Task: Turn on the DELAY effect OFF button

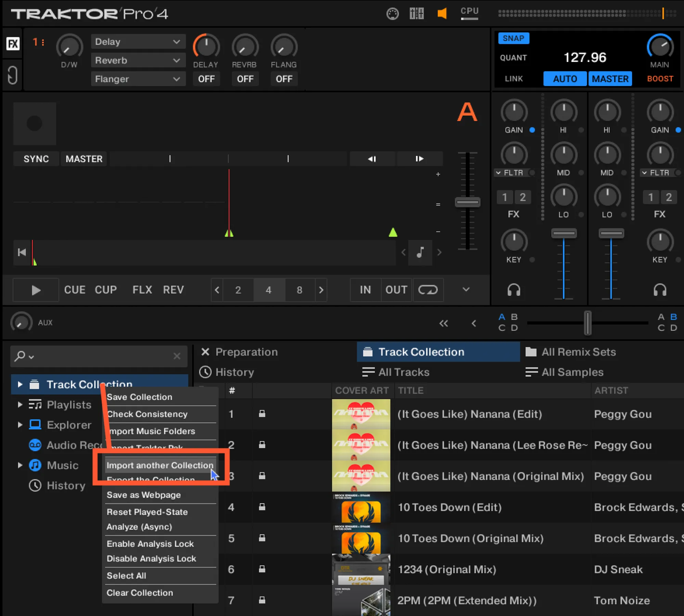Action: click(x=206, y=79)
